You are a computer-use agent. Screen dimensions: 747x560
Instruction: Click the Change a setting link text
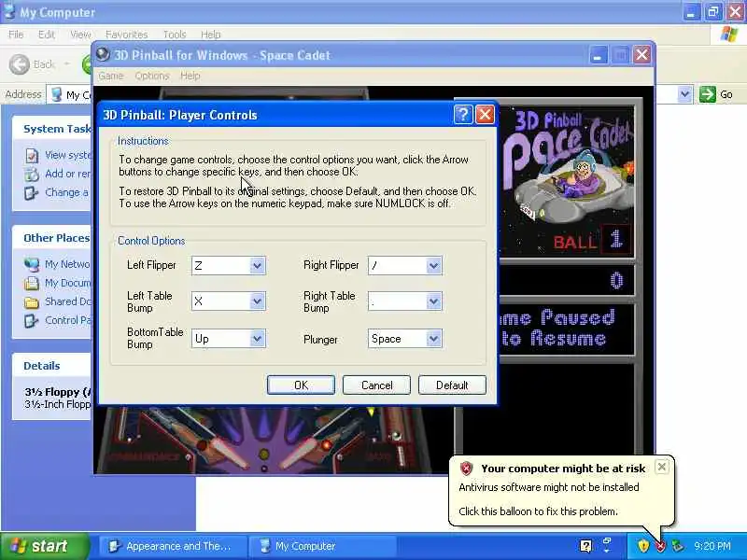(66, 192)
